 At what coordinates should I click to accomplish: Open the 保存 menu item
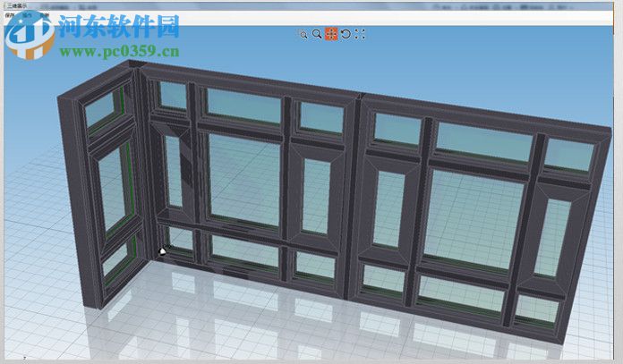pyautogui.click(x=11, y=15)
